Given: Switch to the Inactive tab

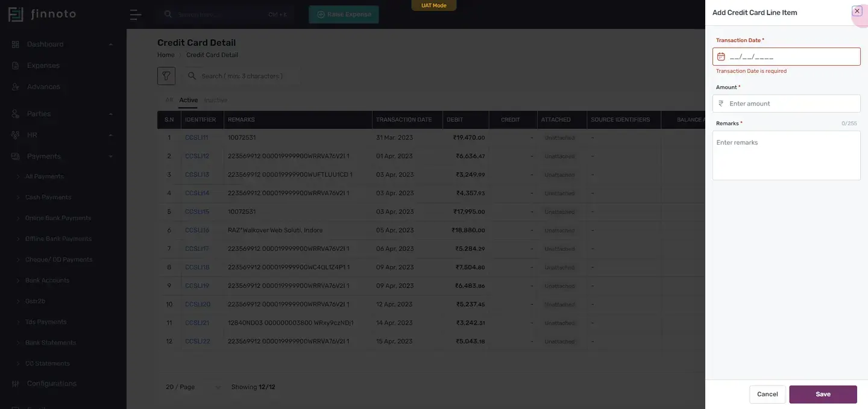Looking at the screenshot, I should tap(216, 100).
